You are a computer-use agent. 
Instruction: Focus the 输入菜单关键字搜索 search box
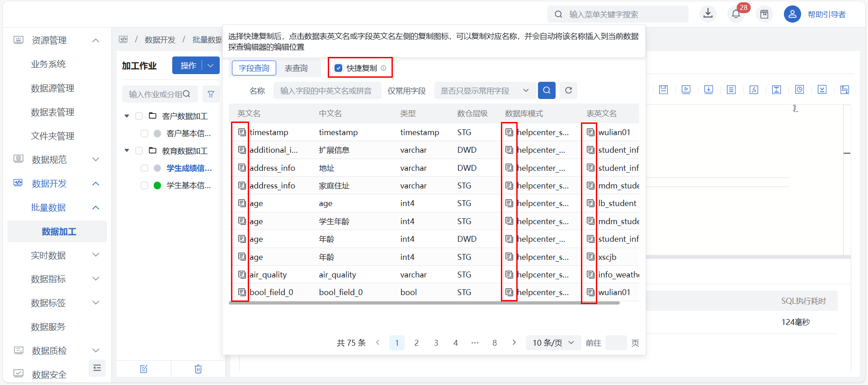[618, 14]
